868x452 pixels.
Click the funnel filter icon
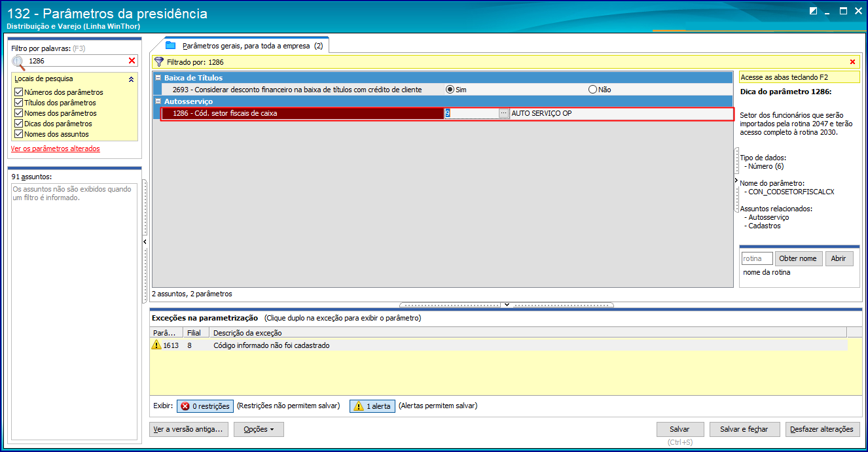pos(159,62)
